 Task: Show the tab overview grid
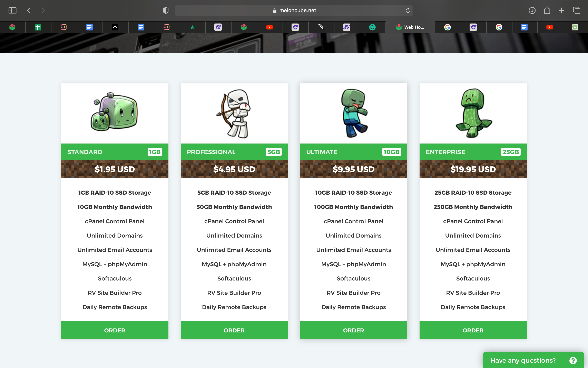click(x=577, y=10)
